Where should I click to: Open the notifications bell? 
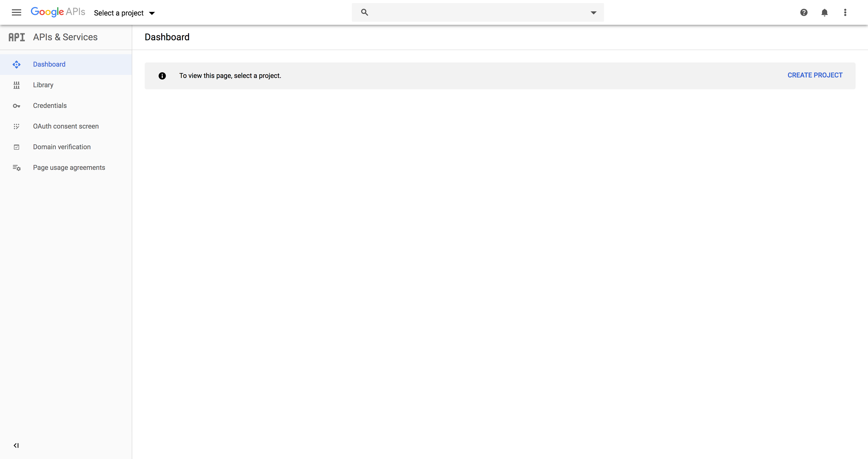(x=824, y=12)
